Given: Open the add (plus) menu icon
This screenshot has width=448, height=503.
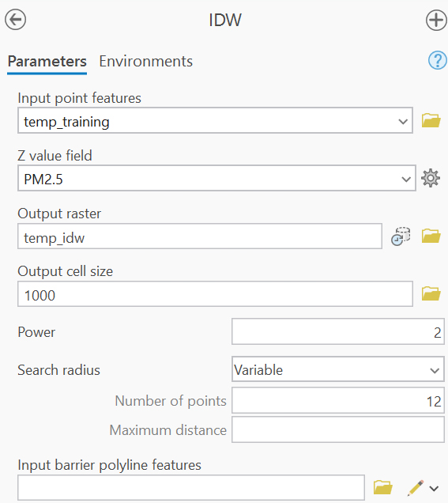Looking at the screenshot, I should tap(436, 20).
